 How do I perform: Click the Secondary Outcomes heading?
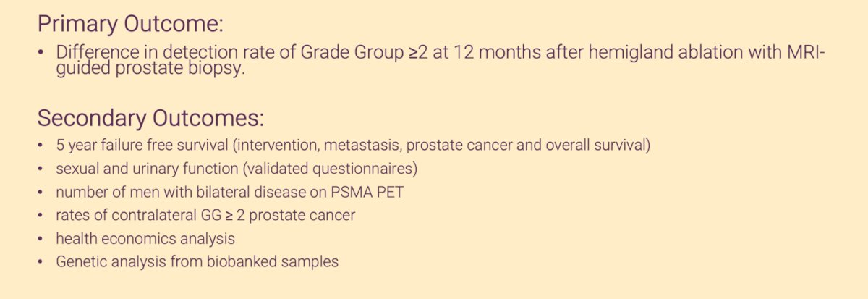pos(150,117)
